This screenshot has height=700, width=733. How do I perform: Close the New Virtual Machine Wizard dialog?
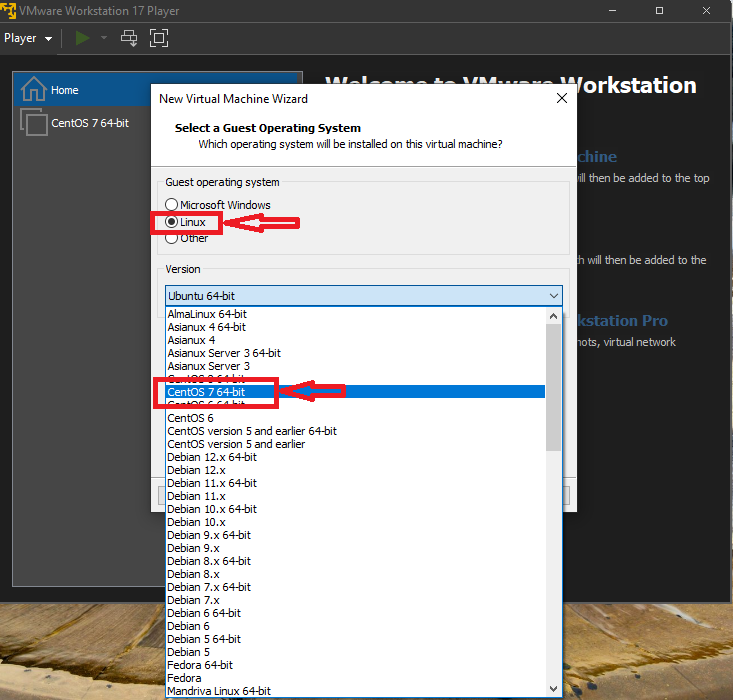pyautogui.click(x=563, y=99)
